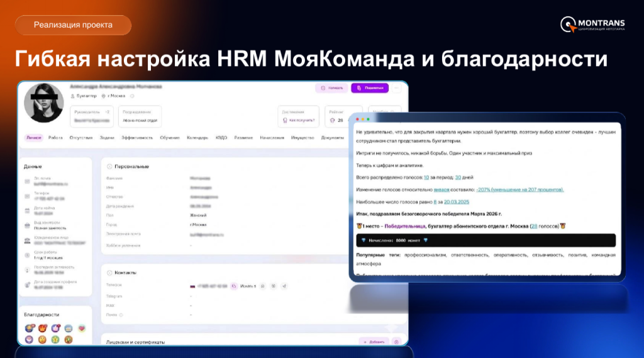
Task: Click the info icon next to Почта
Action: 121,315
